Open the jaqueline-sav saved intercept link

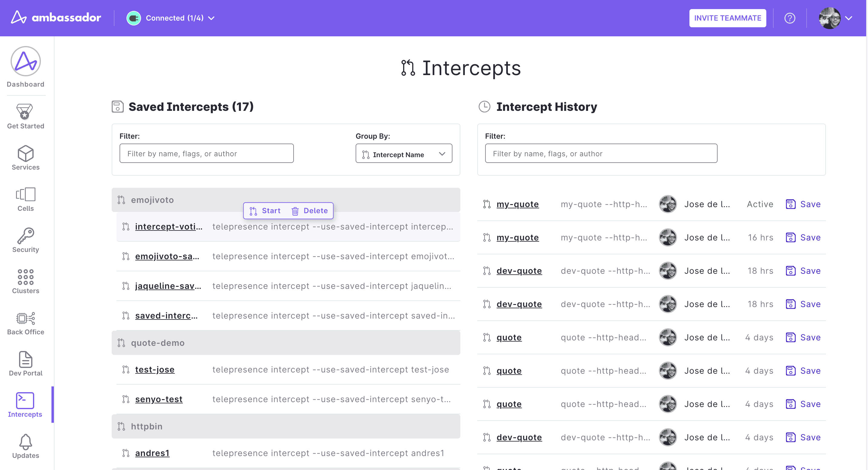(168, 286)
